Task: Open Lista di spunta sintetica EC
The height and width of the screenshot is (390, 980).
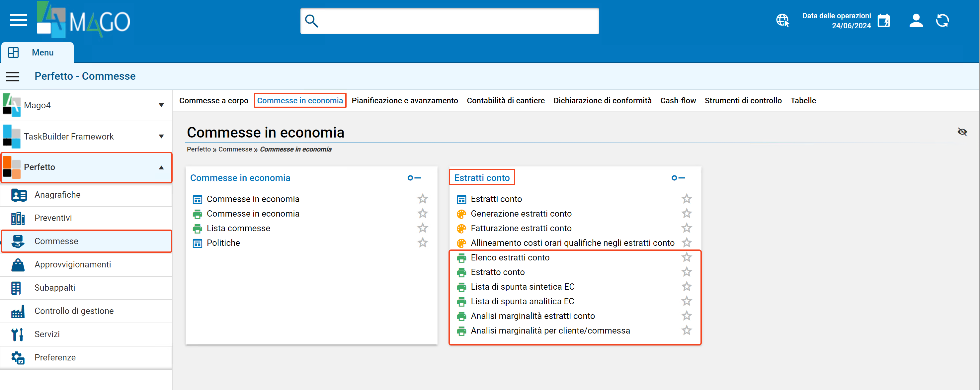Action: click(x=522, y=287)
